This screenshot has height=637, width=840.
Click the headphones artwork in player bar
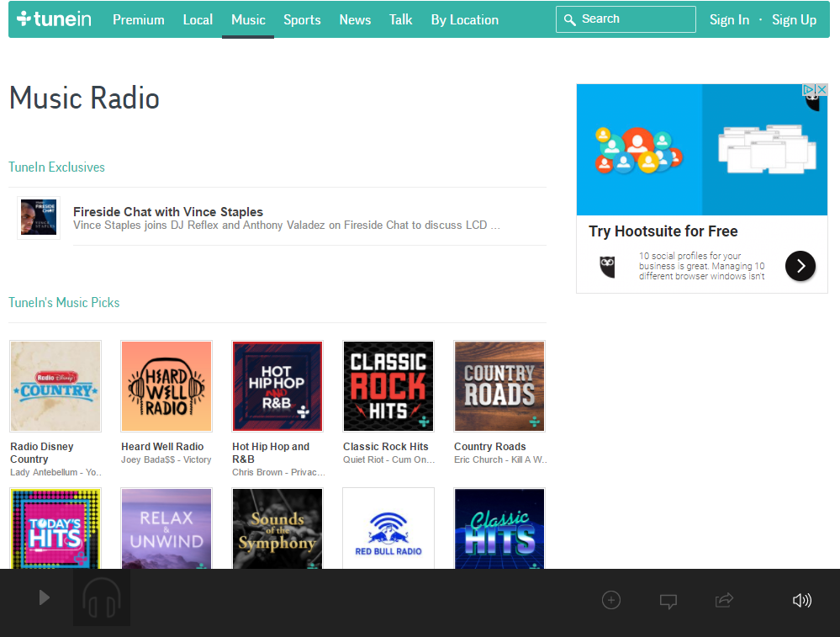click(x=102, y=597)
